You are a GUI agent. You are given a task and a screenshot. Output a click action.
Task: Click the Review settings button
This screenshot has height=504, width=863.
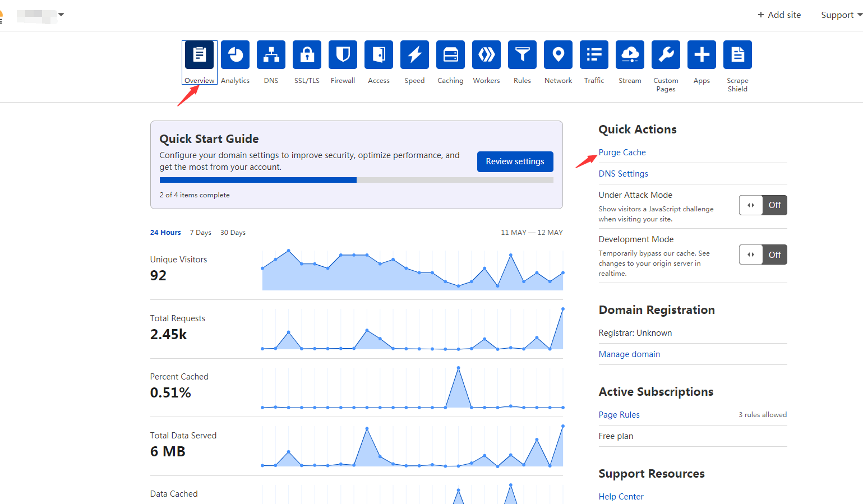point(515,161)
